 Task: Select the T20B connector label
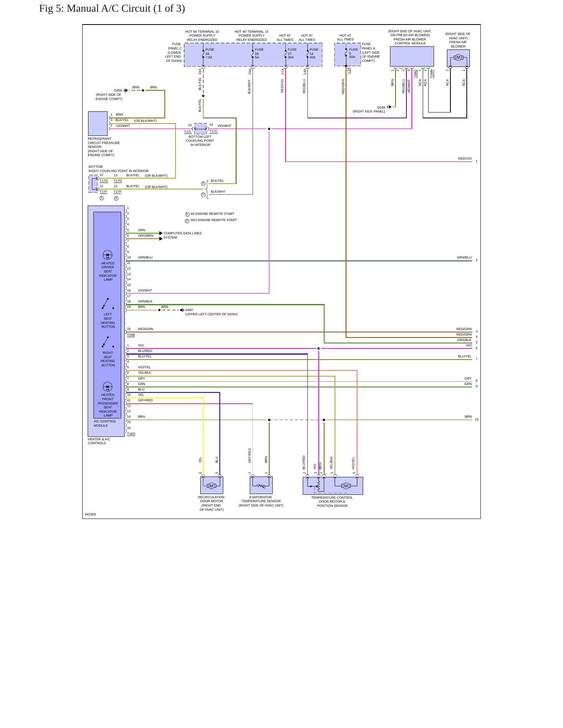[x=131, y=335]
